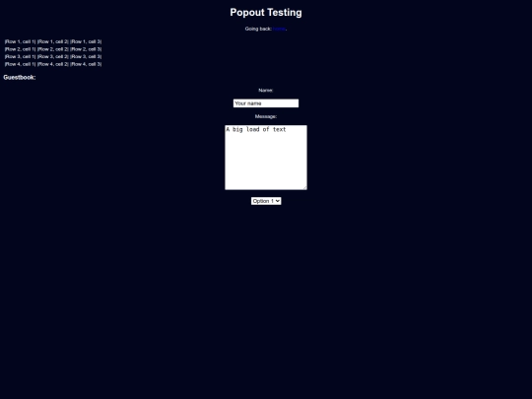The height and width of the screenshot is (399, 532).
Task: Select the 'Popout Testing' heading
Action: point(266,12)
